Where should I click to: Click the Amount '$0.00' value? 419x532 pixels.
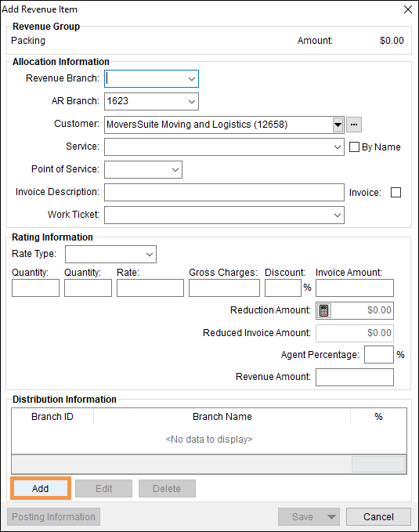392,41
